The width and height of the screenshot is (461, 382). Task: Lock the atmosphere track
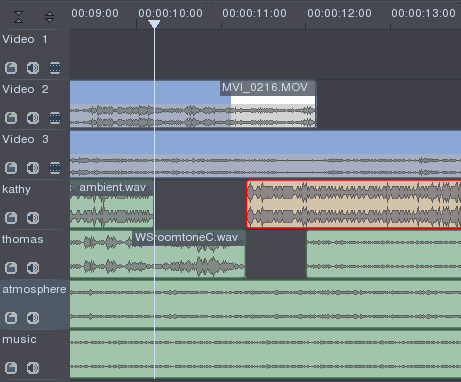click(11, 318)
